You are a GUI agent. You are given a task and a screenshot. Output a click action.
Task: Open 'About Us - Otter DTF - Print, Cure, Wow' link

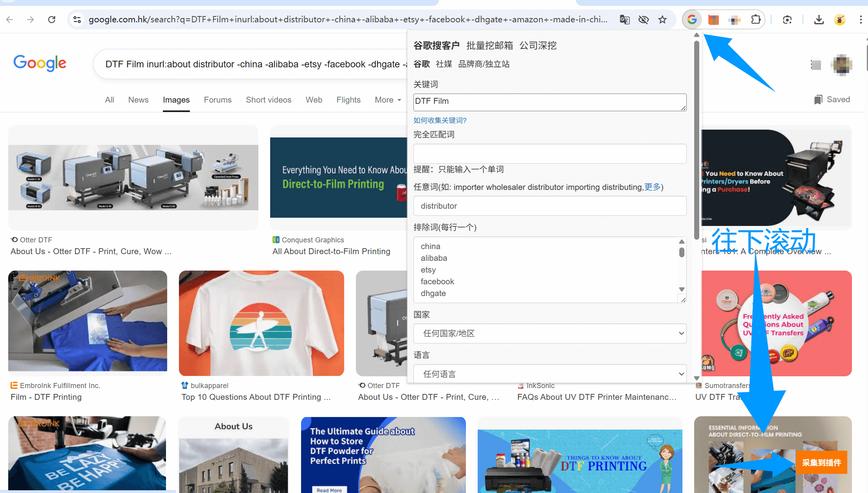pos(91,251)
